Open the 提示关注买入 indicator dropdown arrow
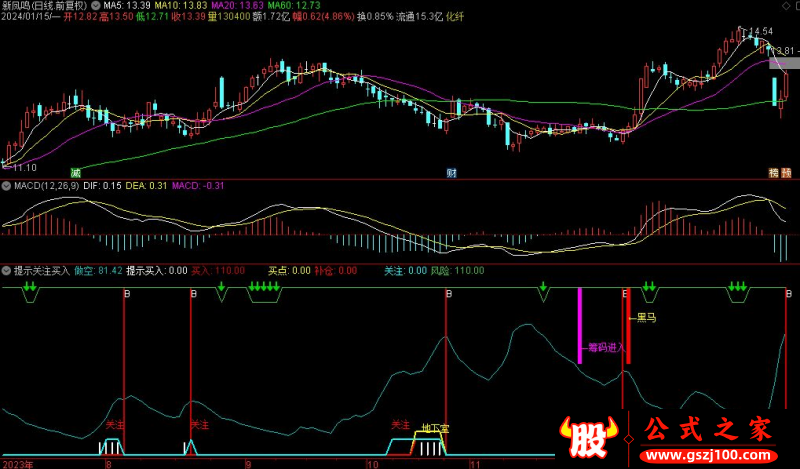The height and width of the screenshot is (469, 800). coord(7,270)
